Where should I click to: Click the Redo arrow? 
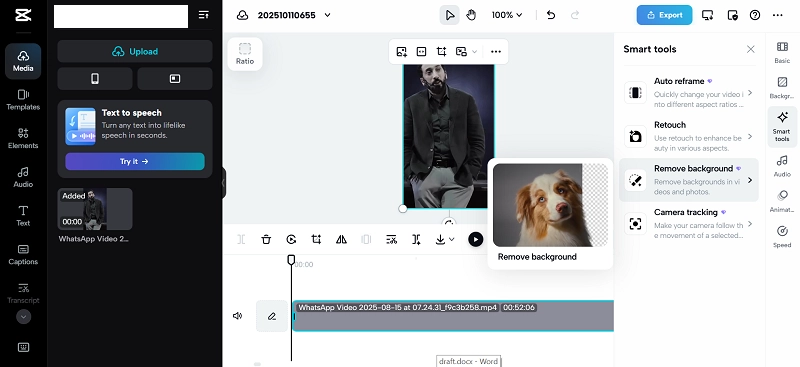[575, 15]
